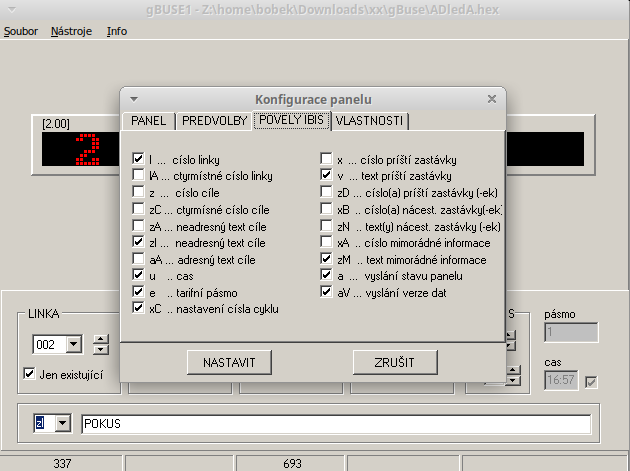
Task: Click status bar value 337
Action: click(x=62, y=463)
